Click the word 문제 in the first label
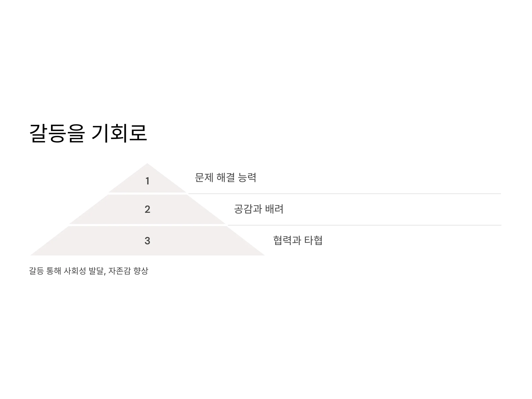The height and width of the screenshot is (399, 532). click(x=204, y=178)
